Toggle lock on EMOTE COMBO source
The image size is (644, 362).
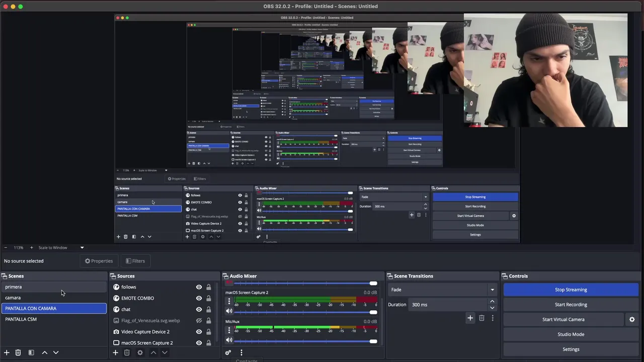(208, 298)
